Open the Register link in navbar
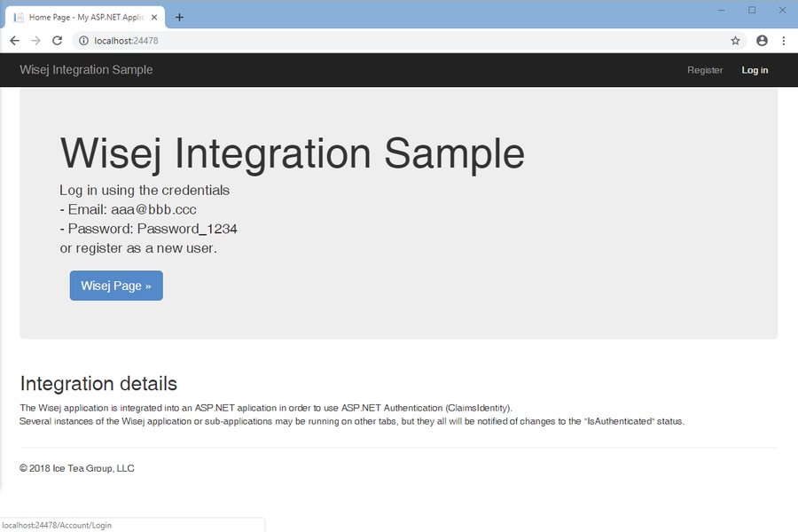Viewport: 798px width, 532px height. pos(705,70)
